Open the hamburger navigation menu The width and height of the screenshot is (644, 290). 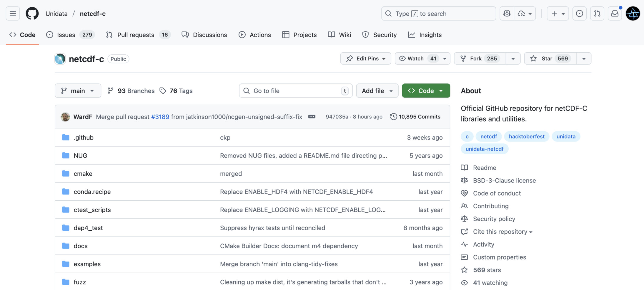tap(13, 14)
